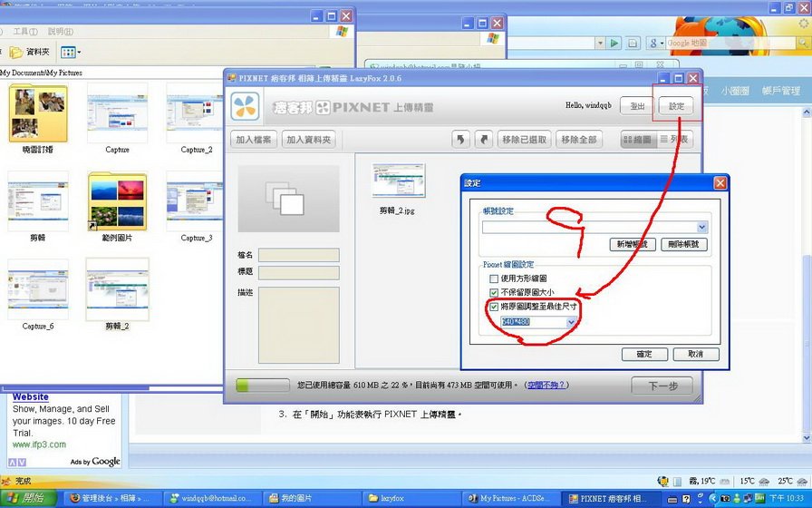Viewport: 812px width, 508px height.
Task: Switch to 列表 list view
Action: coord(675,139)
